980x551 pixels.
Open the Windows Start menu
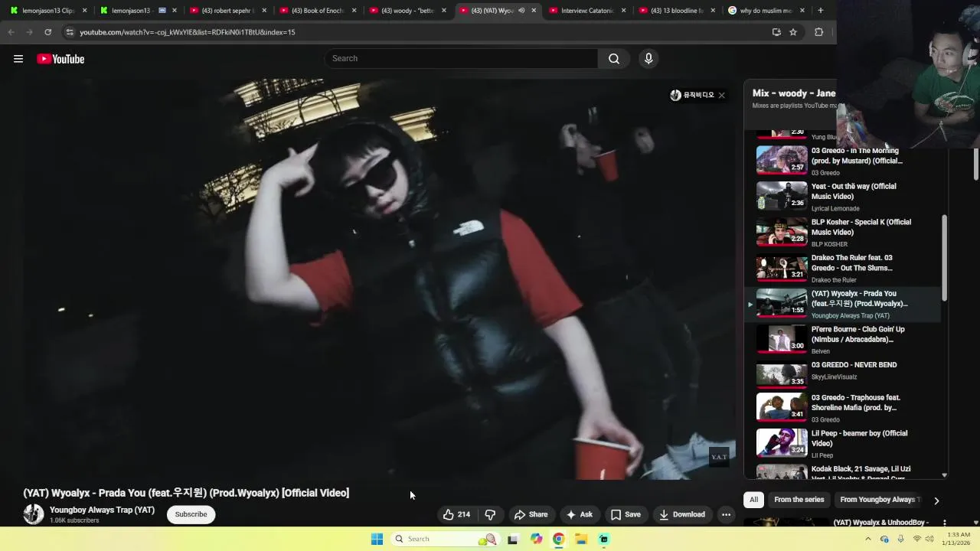(x=377, y=539)
